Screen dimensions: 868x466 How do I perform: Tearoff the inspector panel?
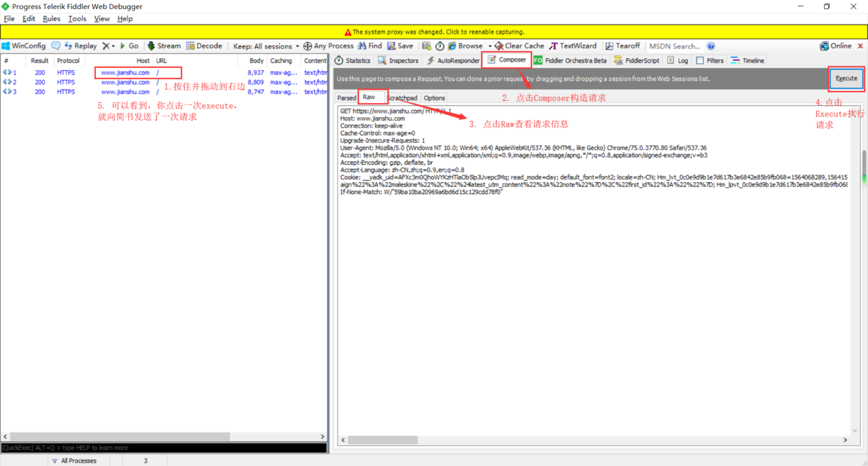point(622,46)
